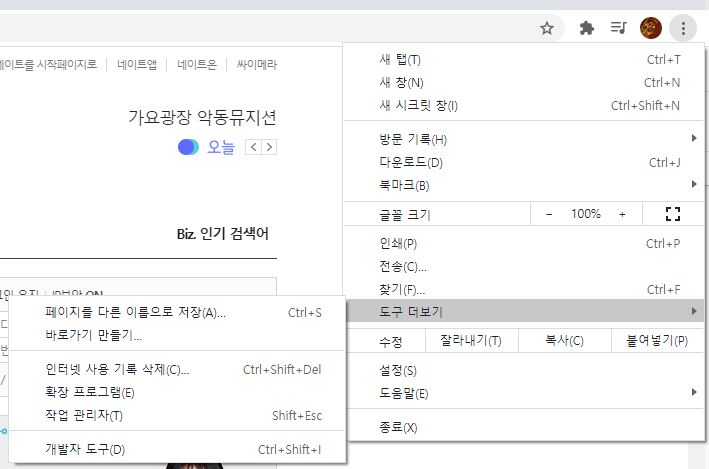This screenshot has width=709, height=469.
Task: Go to next item with right chevron
Action: [269, 147]
